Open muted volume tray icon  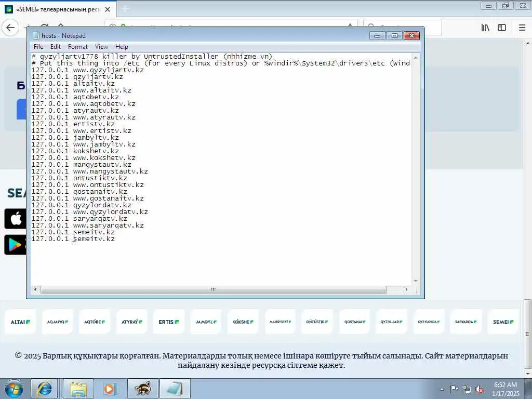[480, 390]
